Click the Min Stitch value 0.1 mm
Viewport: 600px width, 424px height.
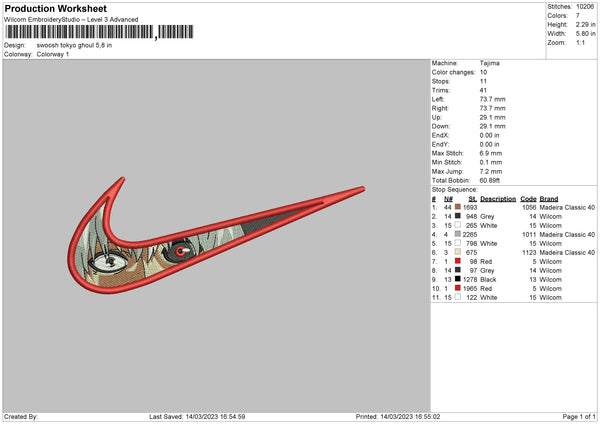pyautogui.click(x=491, y=162)
